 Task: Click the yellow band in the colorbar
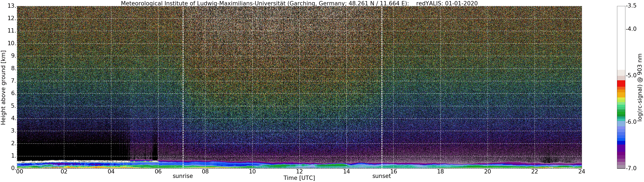[x=621, y=99]
